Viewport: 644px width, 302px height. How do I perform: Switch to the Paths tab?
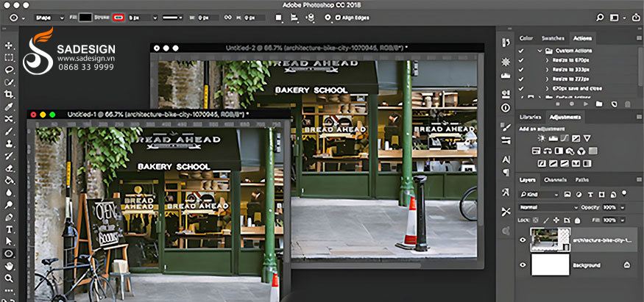pos(581,180)
